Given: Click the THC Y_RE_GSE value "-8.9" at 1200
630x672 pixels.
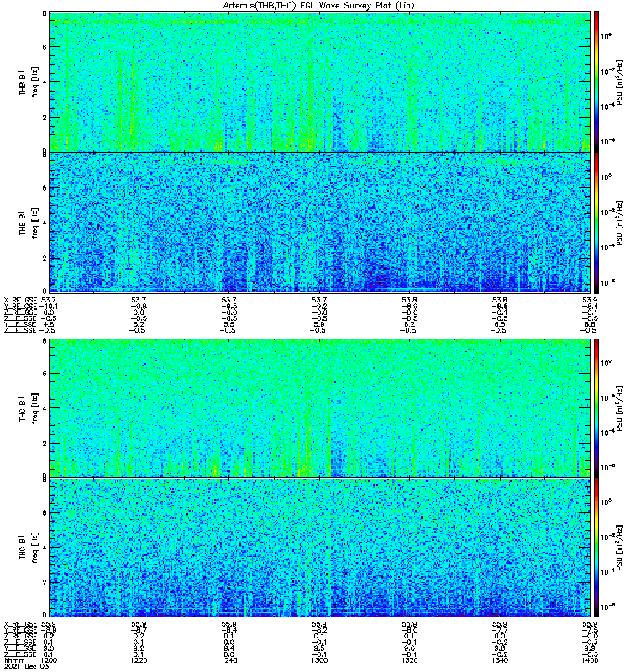Looking at the screenshot, I should tap(48, 630).
